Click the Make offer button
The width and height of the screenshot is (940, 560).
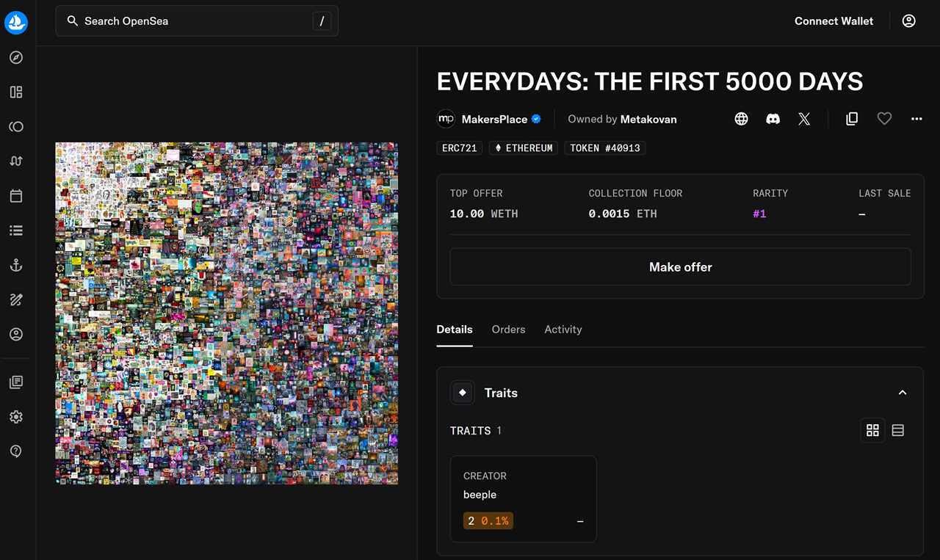[680, 266]
